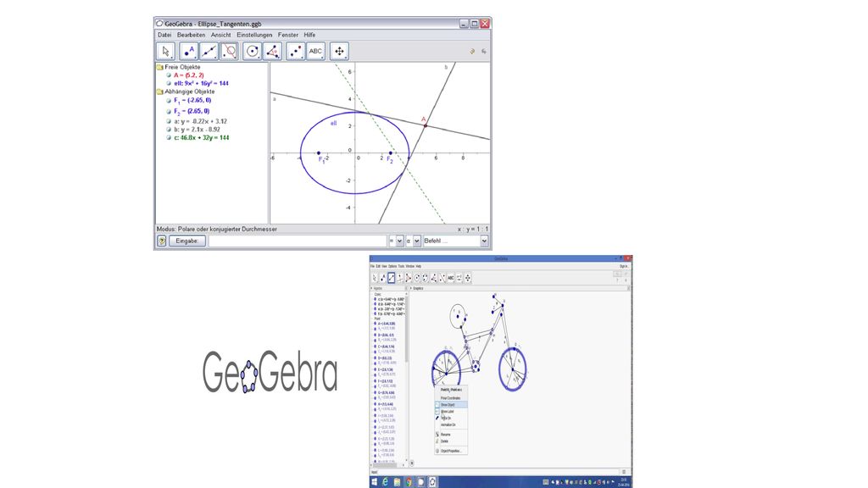868x488 pixels.
Task: Click into the Eingabe input field
Action: pyautogui.click(x=298, y=241)
